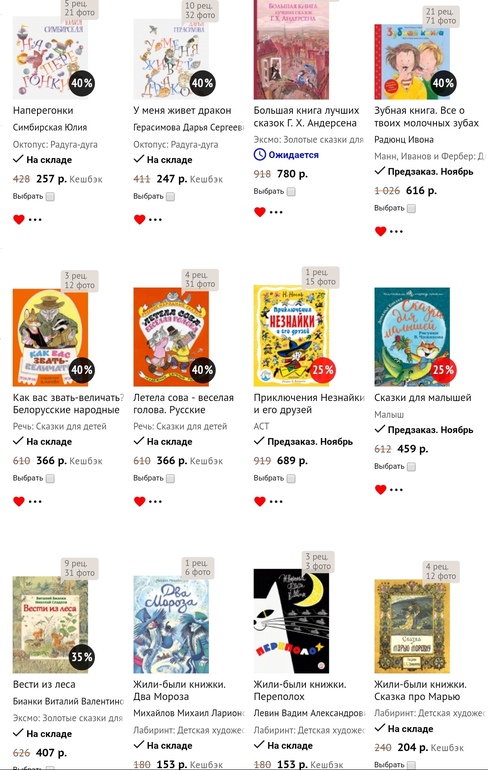Open three-dots menu under Наперегонки

point(35,220)
